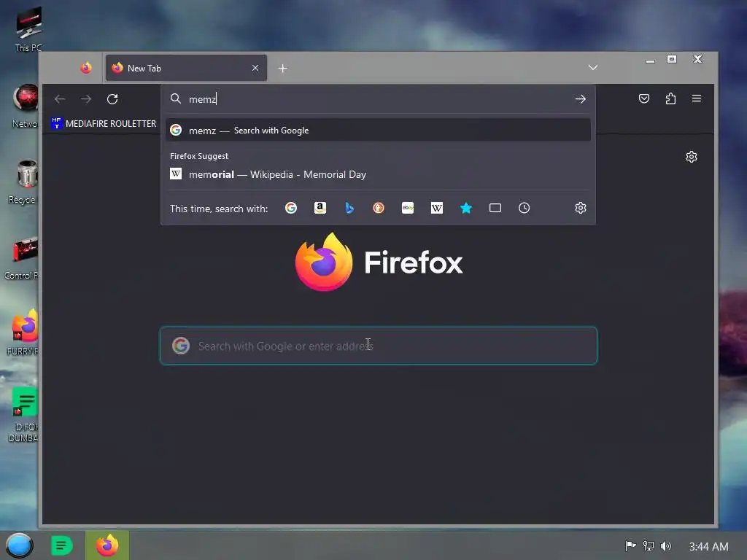Select Network desktop icon
This screenshot has height=560, width=747.
[25, 106]
